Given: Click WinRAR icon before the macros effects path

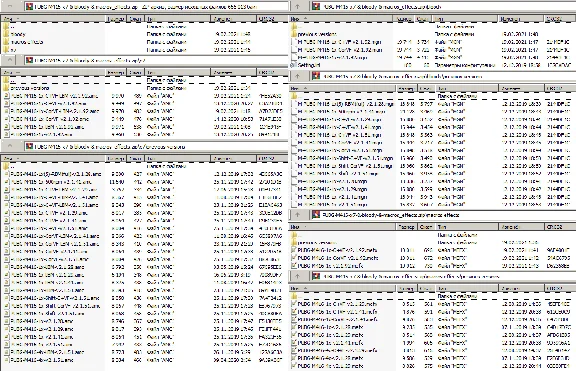Looking at the screenshot, I should (316, 215).
